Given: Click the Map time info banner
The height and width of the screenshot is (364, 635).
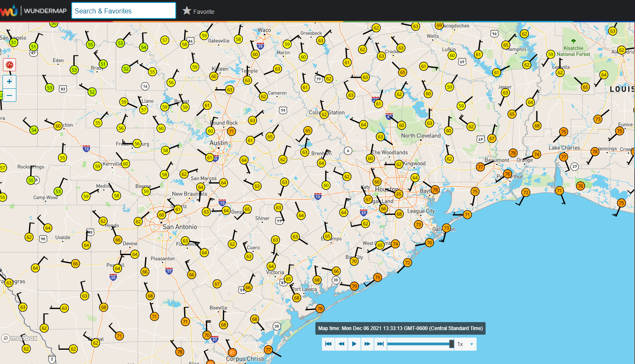Looking at the screenshot, I should 400,328.
